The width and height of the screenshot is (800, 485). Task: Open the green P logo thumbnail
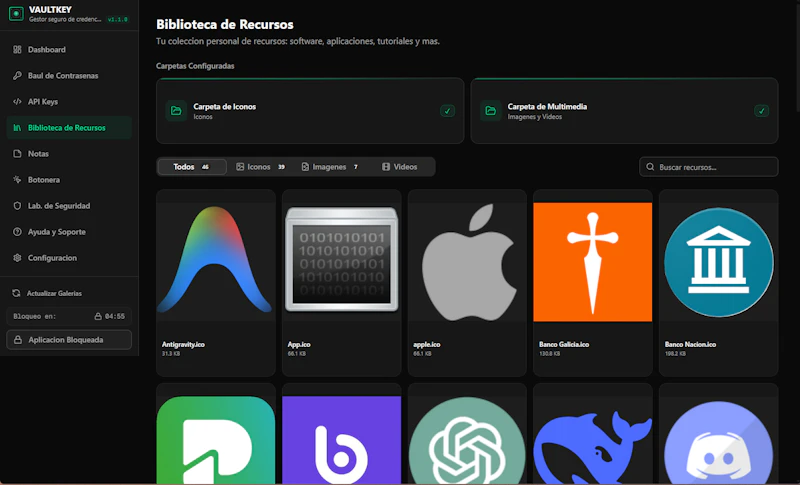[215, 440]
